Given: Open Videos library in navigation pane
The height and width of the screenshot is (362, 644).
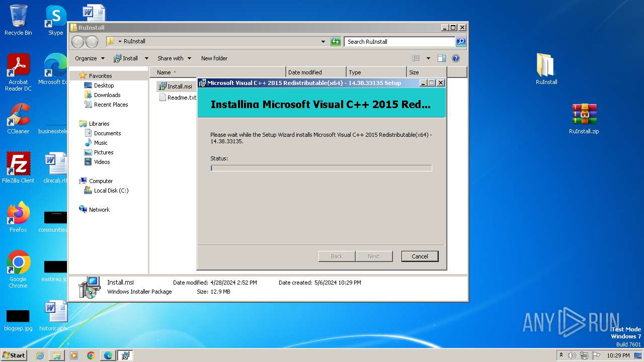Looking at the screenshot, I should point(102,162).
